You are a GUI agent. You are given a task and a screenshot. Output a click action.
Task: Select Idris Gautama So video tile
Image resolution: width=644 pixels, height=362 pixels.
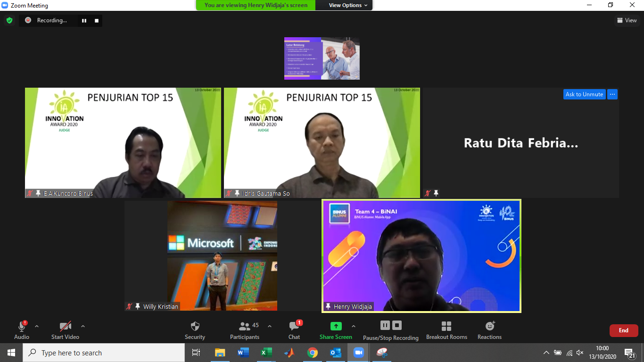click(x=322, y=143)
